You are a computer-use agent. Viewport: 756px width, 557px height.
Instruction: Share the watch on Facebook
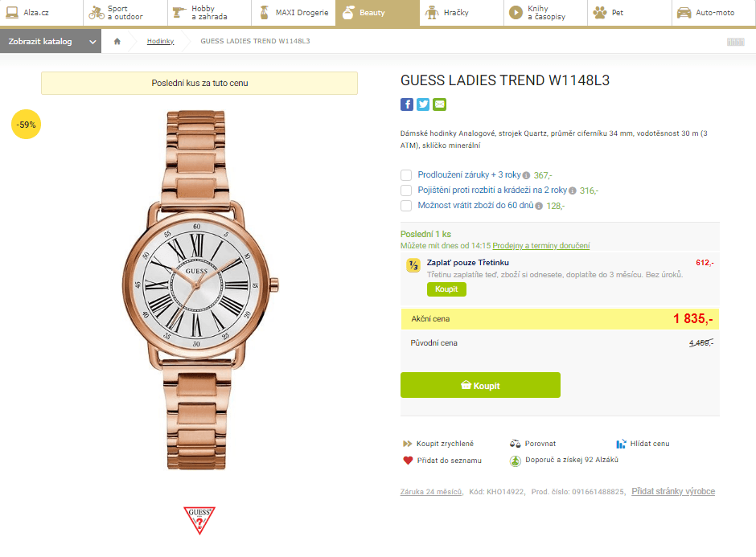coord(407,104)
